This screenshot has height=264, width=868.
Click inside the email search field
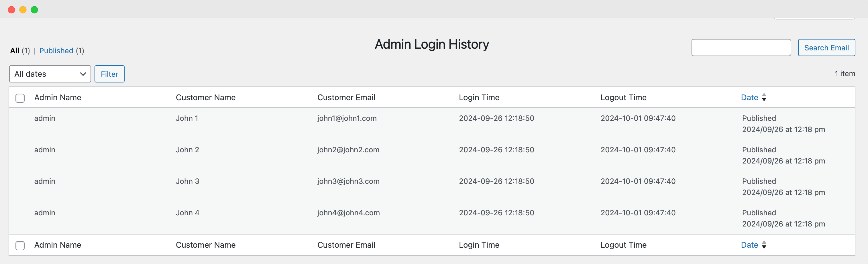[741, 48]
